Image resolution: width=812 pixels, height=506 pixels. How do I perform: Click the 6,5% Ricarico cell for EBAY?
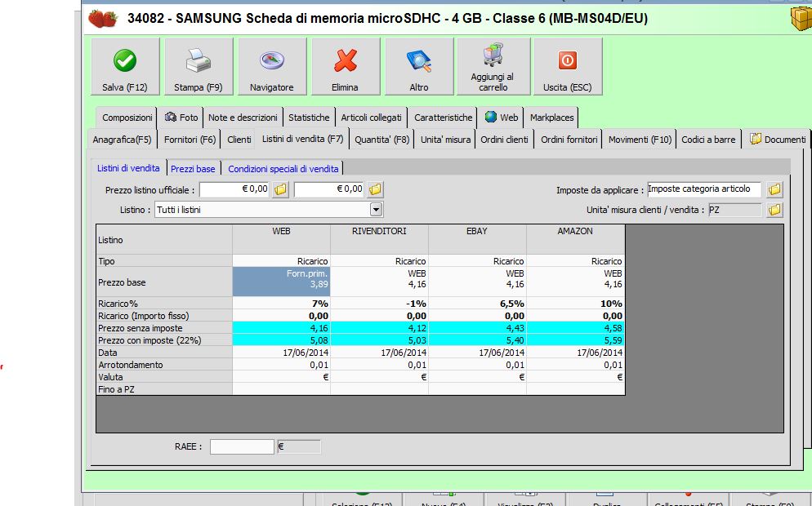pos(477,304)
